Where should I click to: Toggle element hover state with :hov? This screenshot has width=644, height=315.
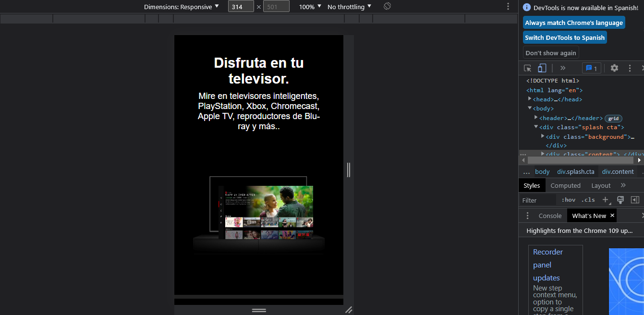(x=568, y=200)
